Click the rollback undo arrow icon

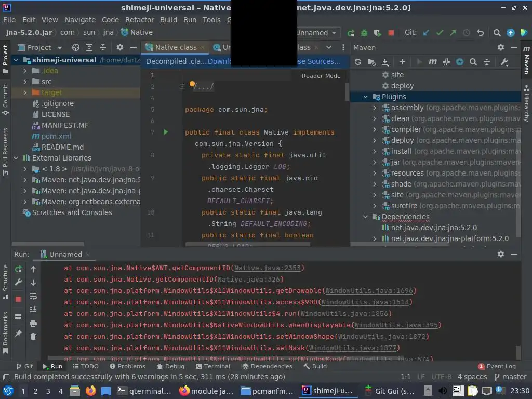(x=480, y=33)
